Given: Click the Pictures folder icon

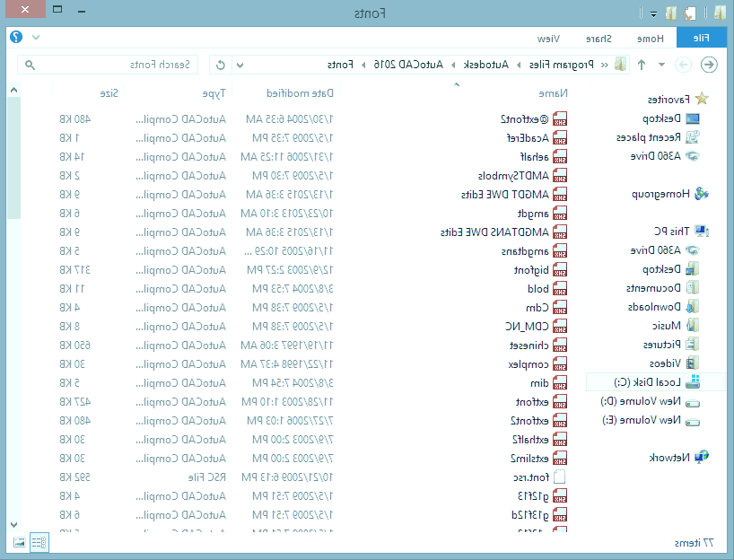Looking at the screenshot, I should point(693,345).
